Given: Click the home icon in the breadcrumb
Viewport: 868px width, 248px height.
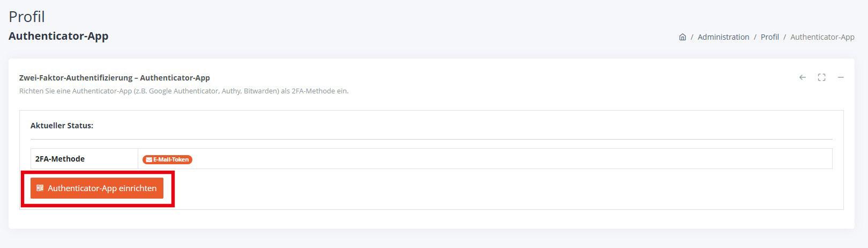Looking at the screenshot, I should tap(682, 37).
